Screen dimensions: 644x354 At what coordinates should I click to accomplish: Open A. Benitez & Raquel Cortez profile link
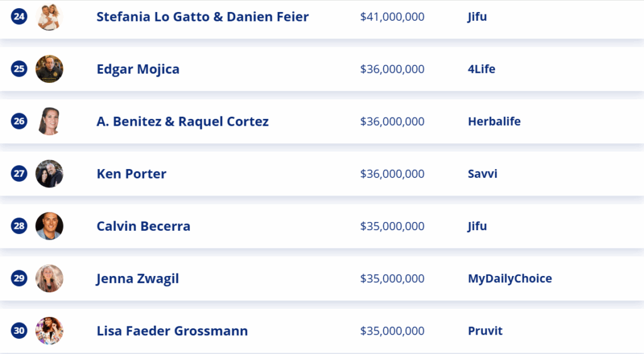182,121
